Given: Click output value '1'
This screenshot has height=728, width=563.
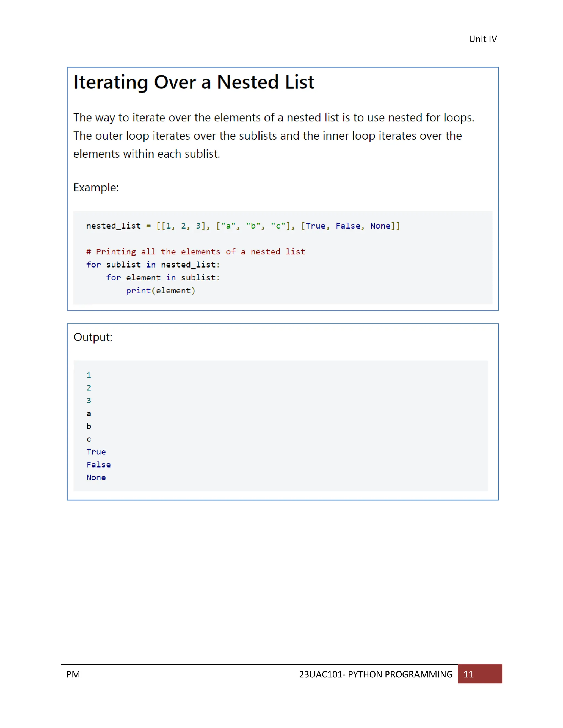Looking at the screenshot, I should point(89,375).
